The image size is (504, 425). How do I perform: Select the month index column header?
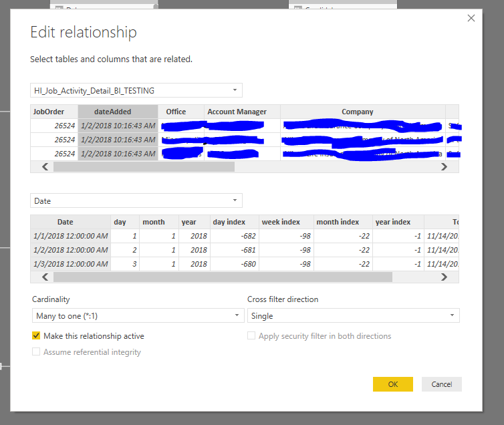(x=344, y=222)
